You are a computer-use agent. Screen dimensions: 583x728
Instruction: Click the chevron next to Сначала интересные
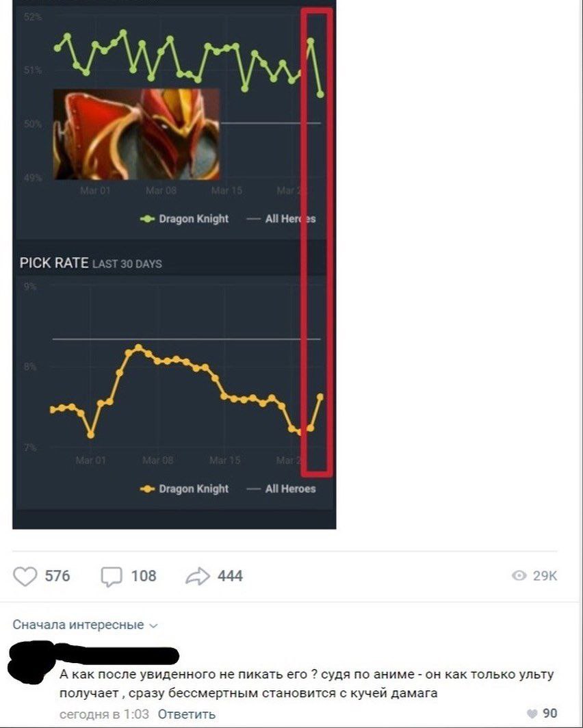153,626
